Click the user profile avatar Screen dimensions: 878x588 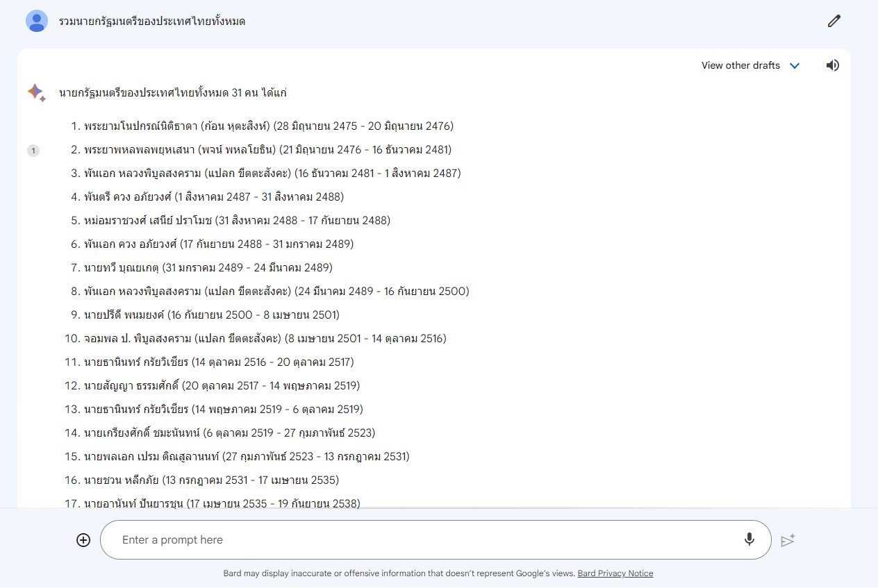tap(37, 22)
